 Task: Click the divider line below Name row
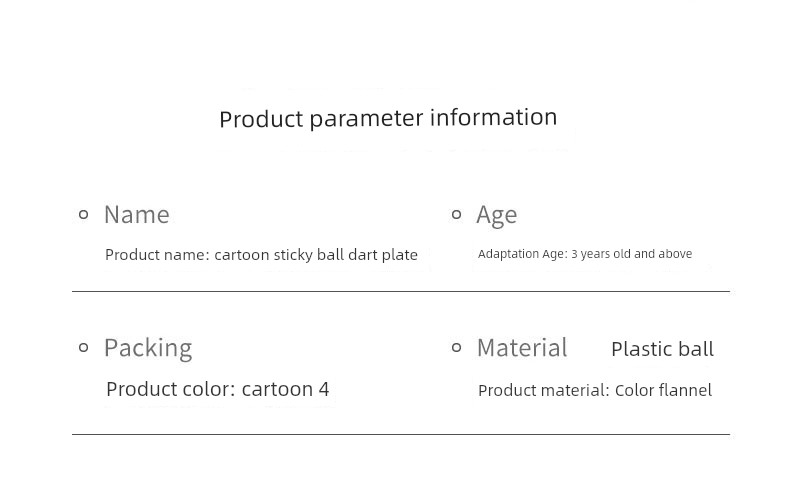(400, 291)
